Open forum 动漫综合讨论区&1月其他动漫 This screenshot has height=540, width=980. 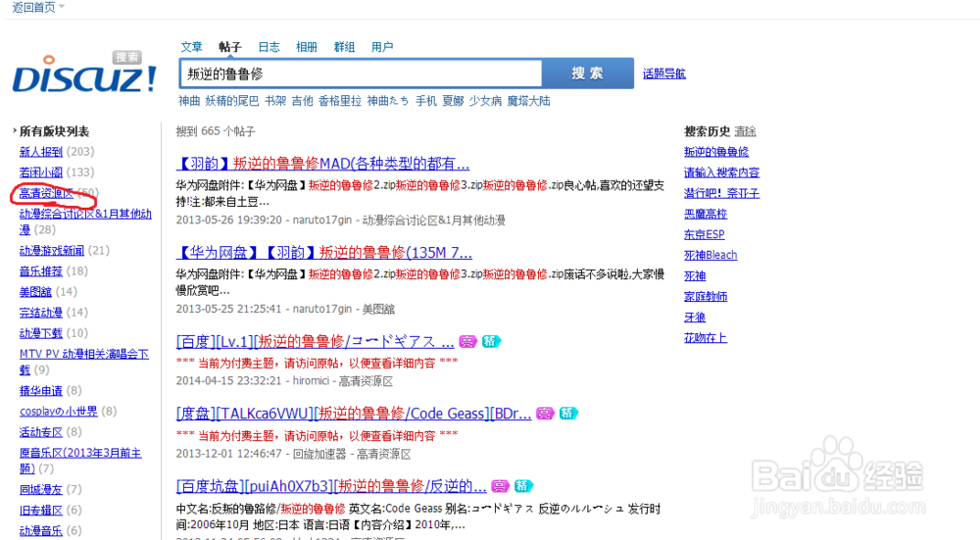tap(85, 221)
